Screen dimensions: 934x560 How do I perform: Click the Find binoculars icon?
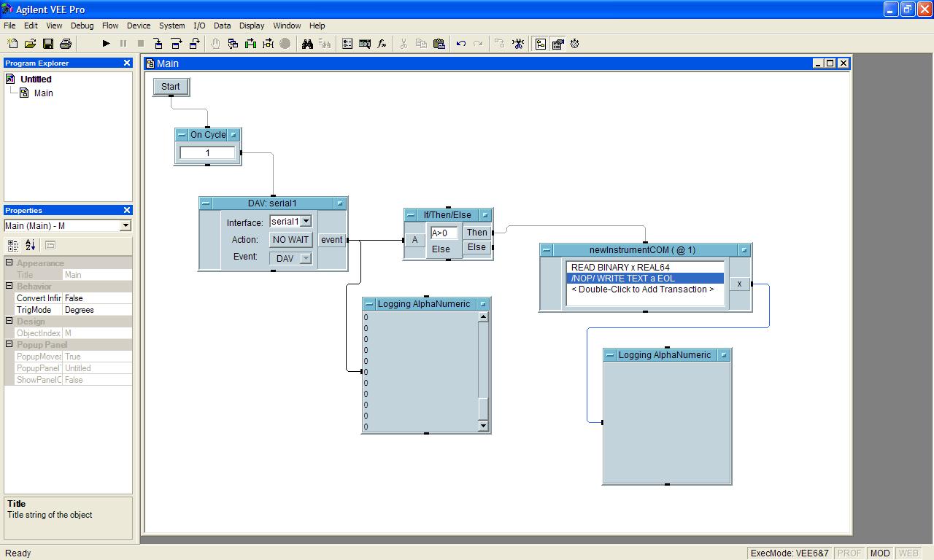(x=307, y=44)
